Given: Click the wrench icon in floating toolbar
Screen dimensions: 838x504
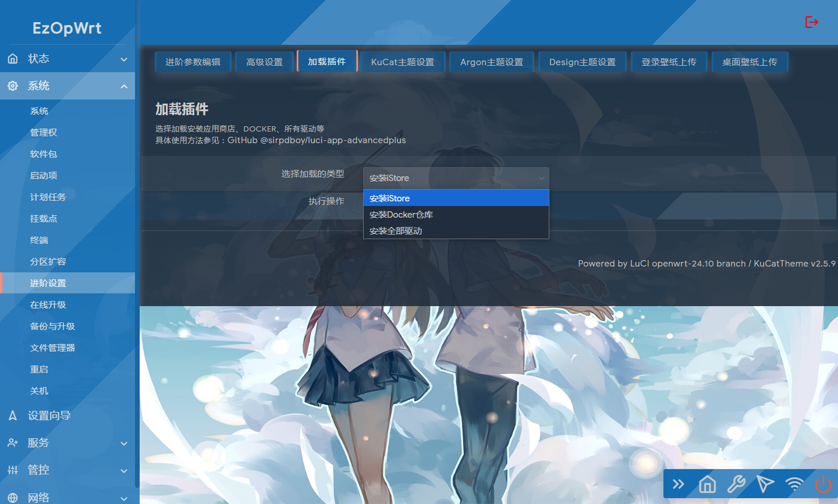Looking at the screenshot, I should (x=737, y=484).
